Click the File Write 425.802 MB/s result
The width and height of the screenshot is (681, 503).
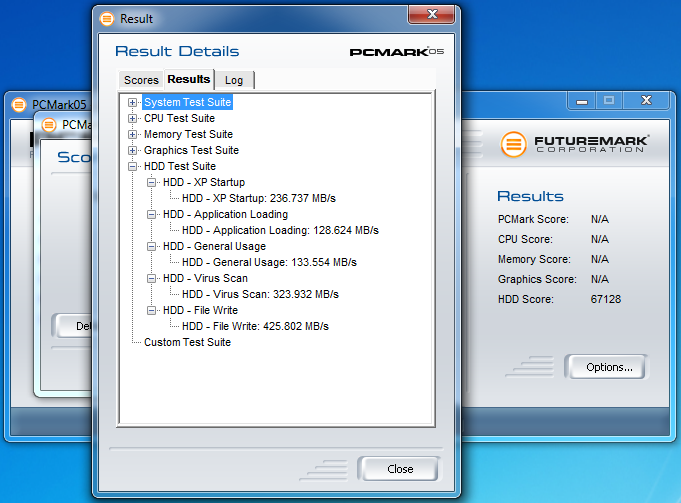pyautogui.click(x=255, y=327)
